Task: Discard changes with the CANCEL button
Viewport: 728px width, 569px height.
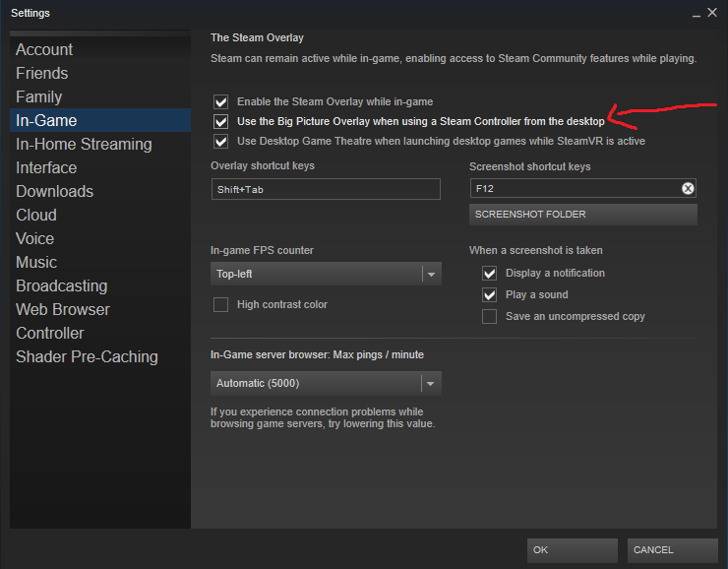Action: coord(672,550)
